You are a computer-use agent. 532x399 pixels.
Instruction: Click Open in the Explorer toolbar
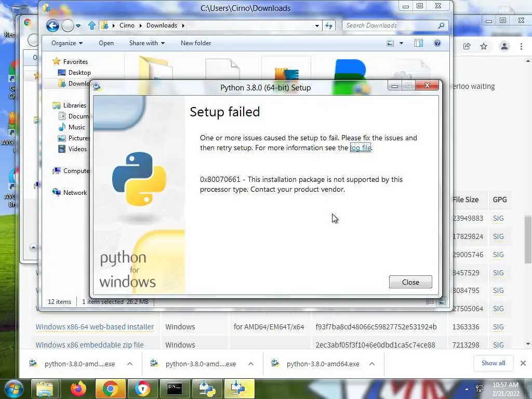pyautogui.click(x=106, y=43)
